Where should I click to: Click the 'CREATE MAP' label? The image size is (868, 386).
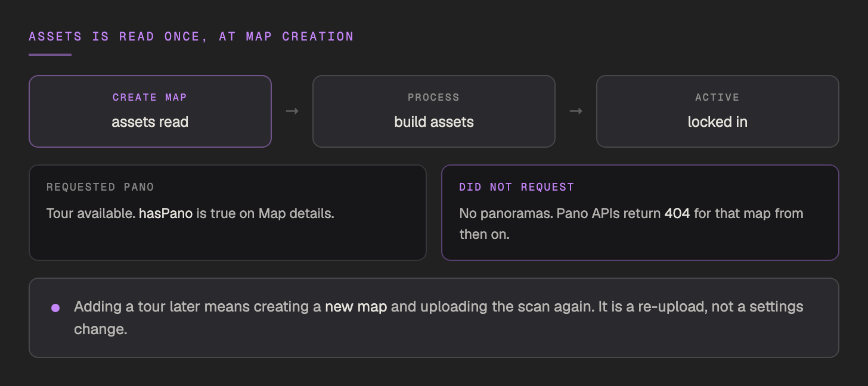point(150,97)
